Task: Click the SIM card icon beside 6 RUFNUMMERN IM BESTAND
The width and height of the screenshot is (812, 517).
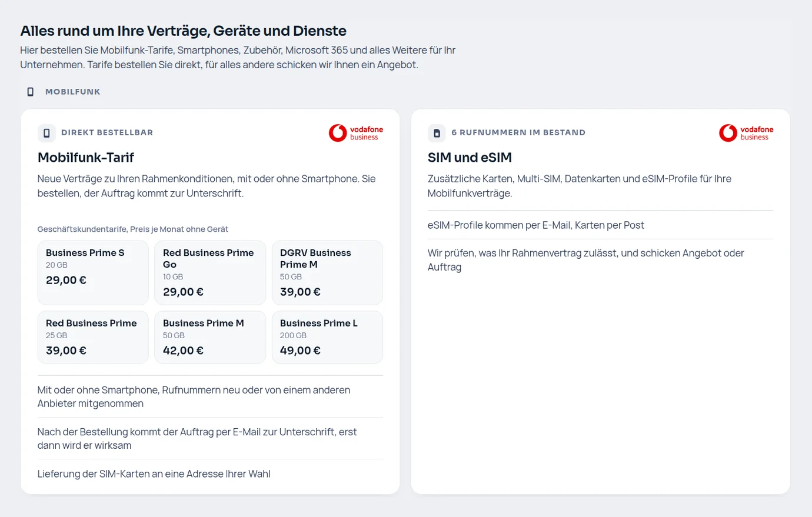Action: [437, 133]
